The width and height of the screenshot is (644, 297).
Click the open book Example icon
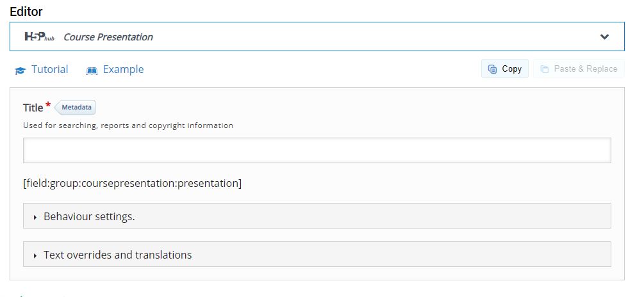(x=92, y=70)
